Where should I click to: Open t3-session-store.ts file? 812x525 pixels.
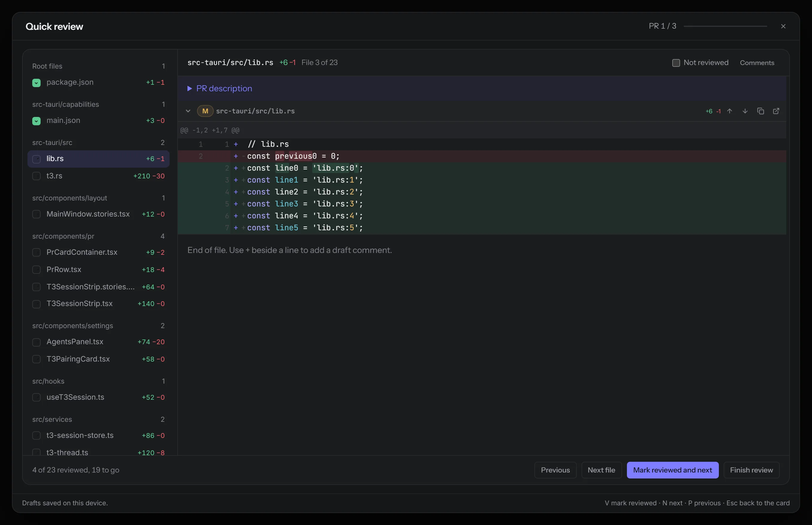pos(98,436)
